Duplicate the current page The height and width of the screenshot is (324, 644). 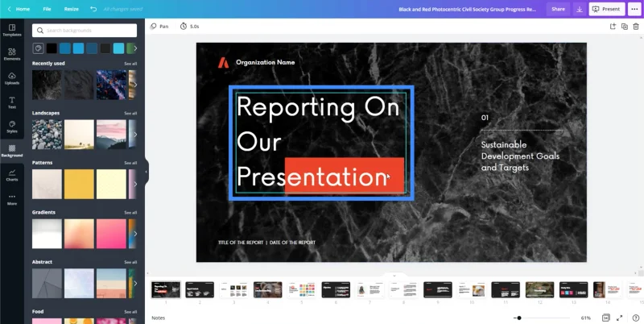click(625, 27)
